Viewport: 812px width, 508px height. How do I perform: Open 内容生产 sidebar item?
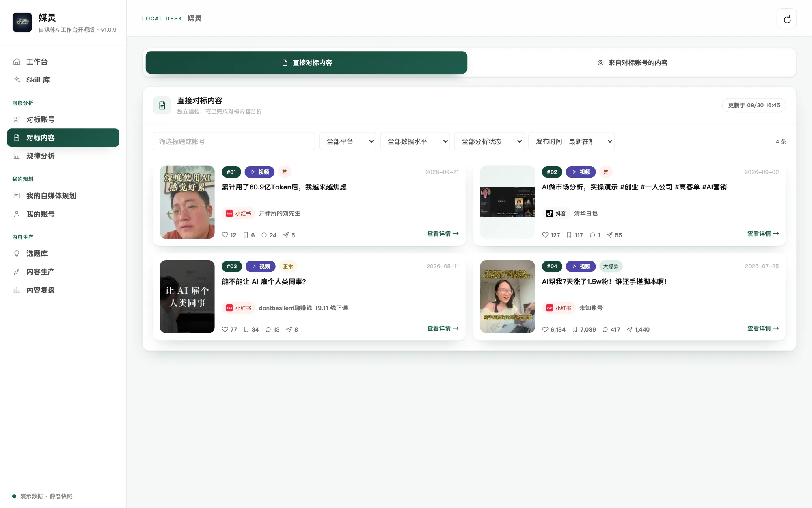point(63,272)
